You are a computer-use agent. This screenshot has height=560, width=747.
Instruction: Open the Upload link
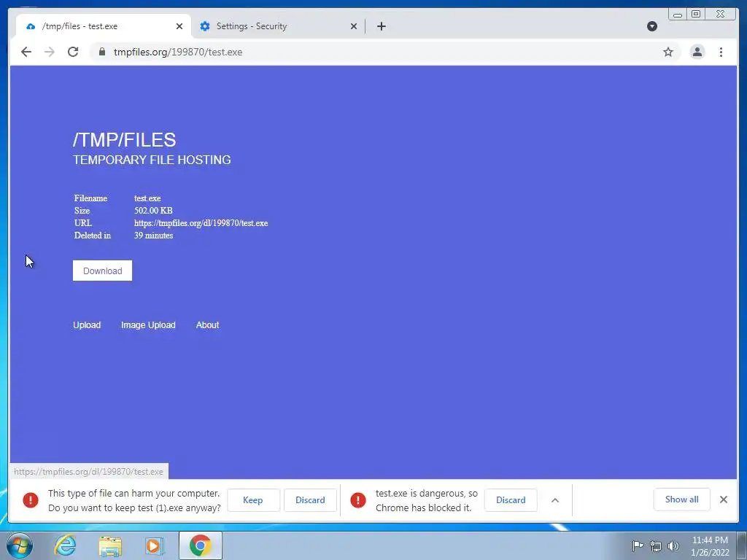(87, 324)
